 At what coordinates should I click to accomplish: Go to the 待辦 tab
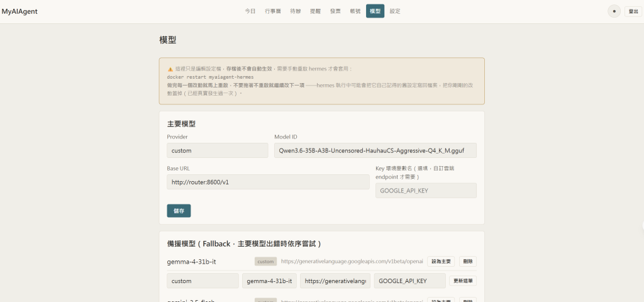295,11
